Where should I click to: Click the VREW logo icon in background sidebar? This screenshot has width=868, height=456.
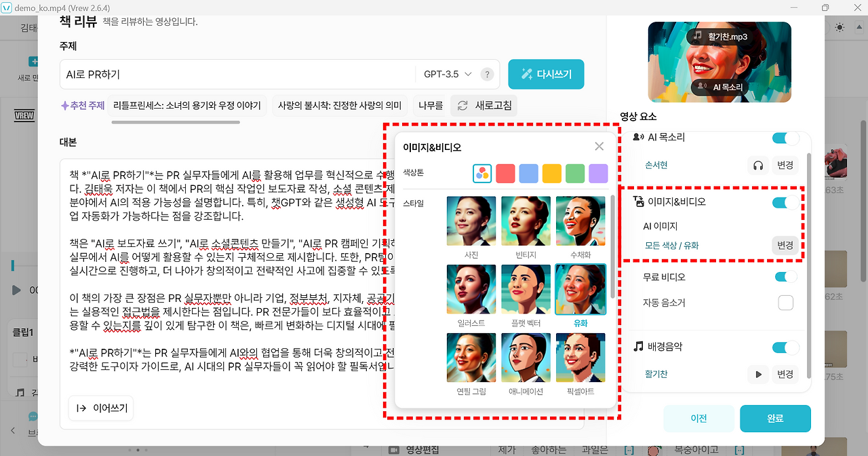click(24, 115)
